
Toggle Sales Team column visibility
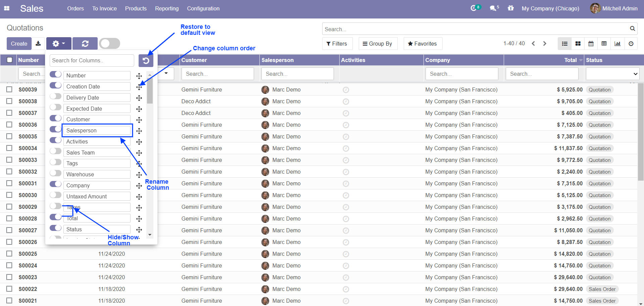click(x=55, y=152)
